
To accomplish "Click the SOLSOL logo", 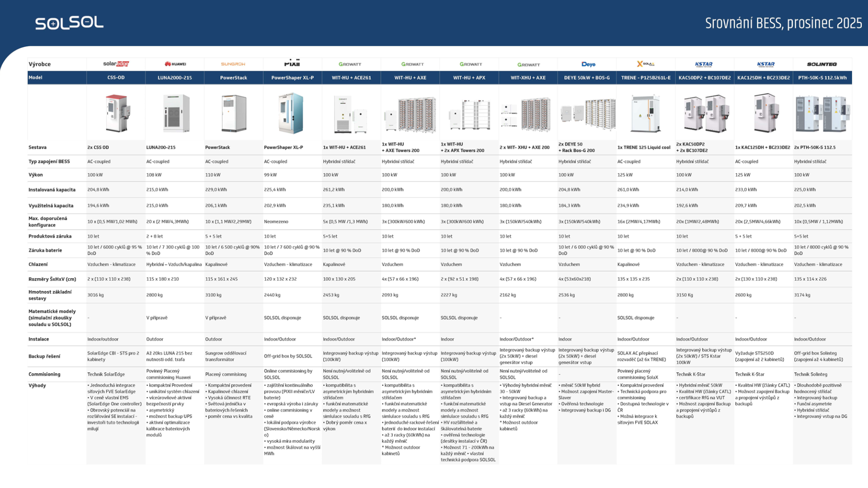I will pos(69,23).
